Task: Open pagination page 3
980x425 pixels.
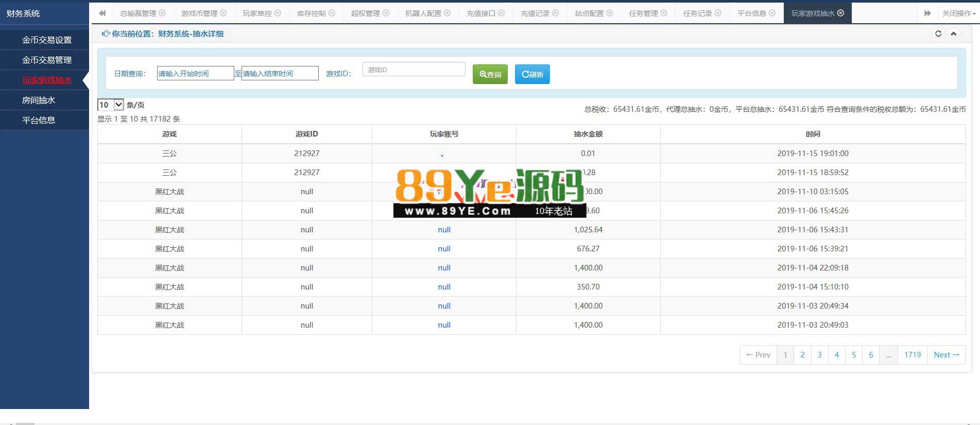Action: tap(819, 355)
